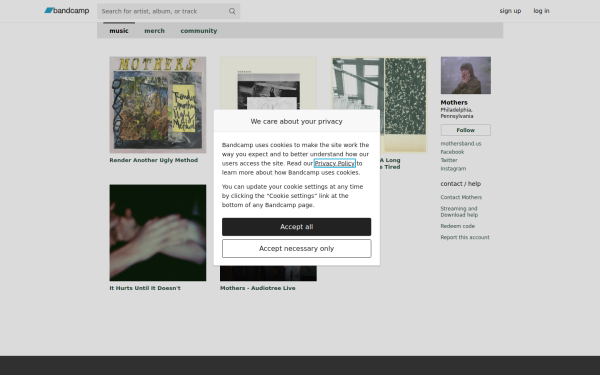
Task: Visit mothersband.us website link
Action: [x=461, y=143]
